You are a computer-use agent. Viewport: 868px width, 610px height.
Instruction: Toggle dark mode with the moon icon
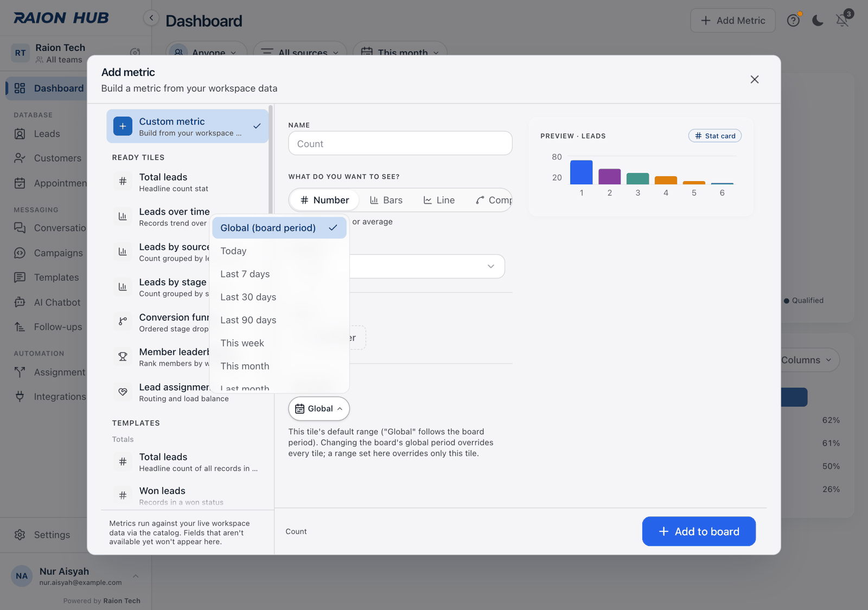coord(818,21)
